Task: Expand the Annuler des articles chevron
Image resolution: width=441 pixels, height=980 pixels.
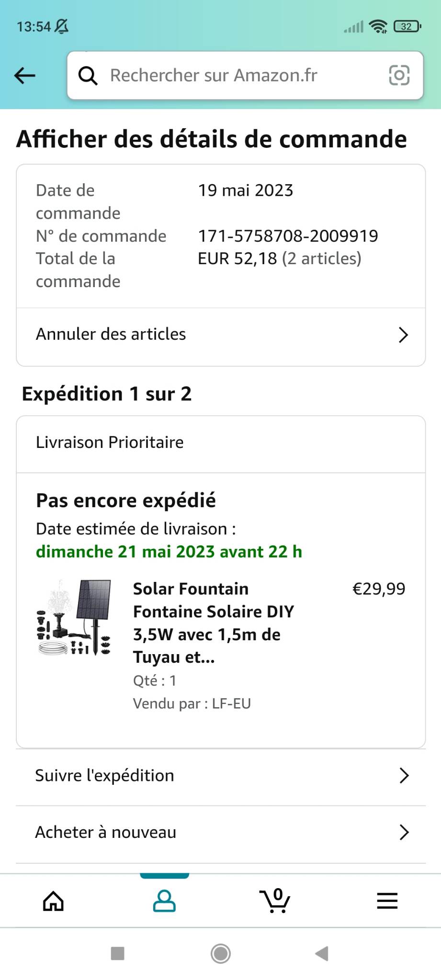Action: point(403,335)
